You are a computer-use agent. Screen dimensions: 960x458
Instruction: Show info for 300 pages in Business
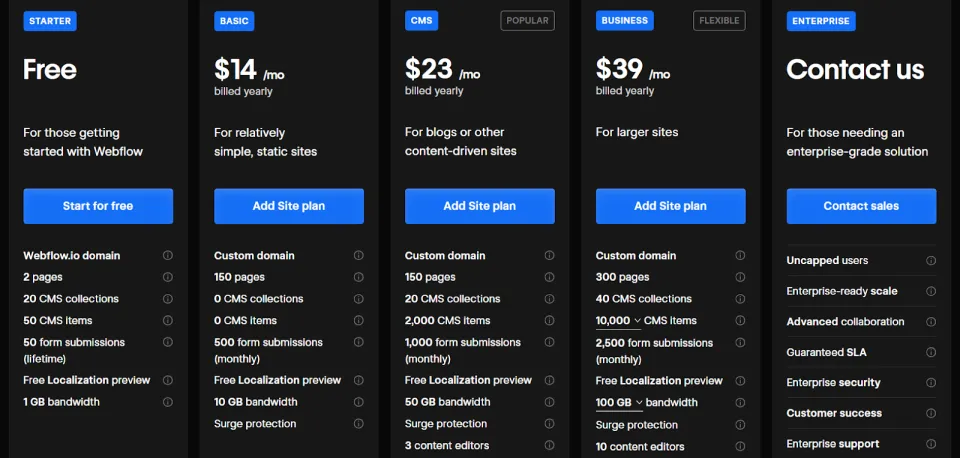pyautogui.click(x=740, y=277)
